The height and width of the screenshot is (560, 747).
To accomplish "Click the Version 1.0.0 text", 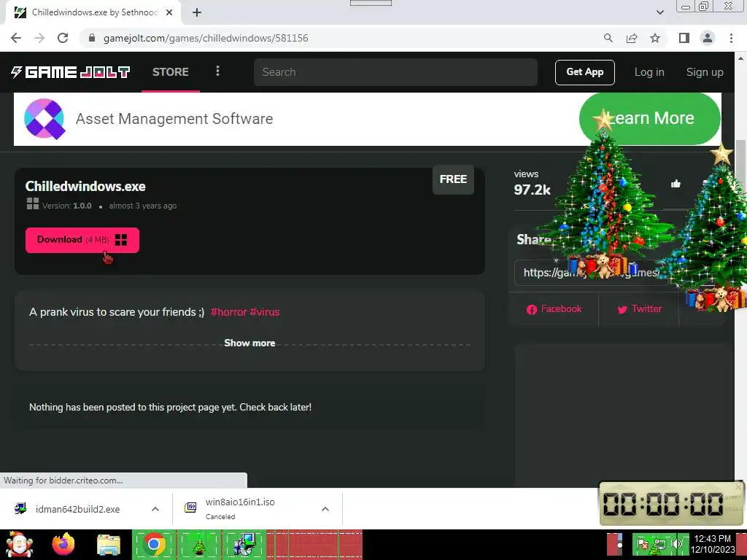I will 66,206.
